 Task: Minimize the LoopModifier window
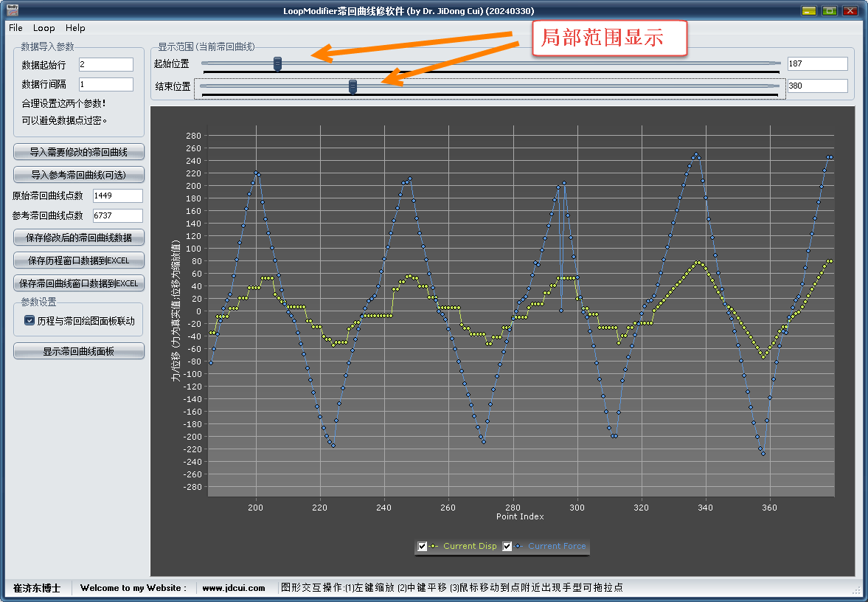pos(809,10)
